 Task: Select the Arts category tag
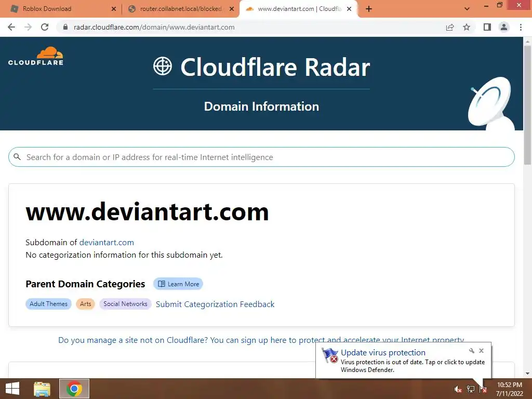pyautogui.click(x=86, y=303)
